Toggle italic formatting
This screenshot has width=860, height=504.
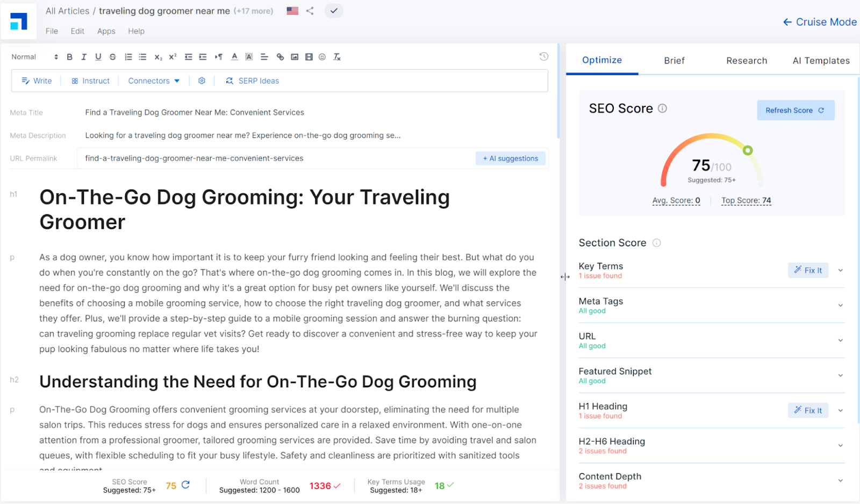tap(84, 57)
